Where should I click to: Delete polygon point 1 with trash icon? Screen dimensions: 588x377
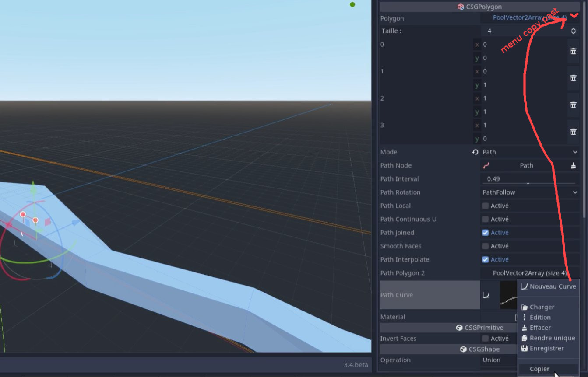[x=573, y=78]
